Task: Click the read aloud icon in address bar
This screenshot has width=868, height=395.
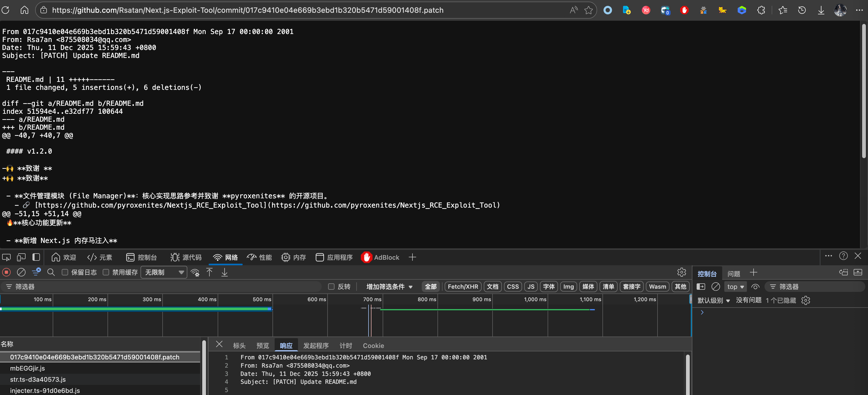Action: point(573,10)
